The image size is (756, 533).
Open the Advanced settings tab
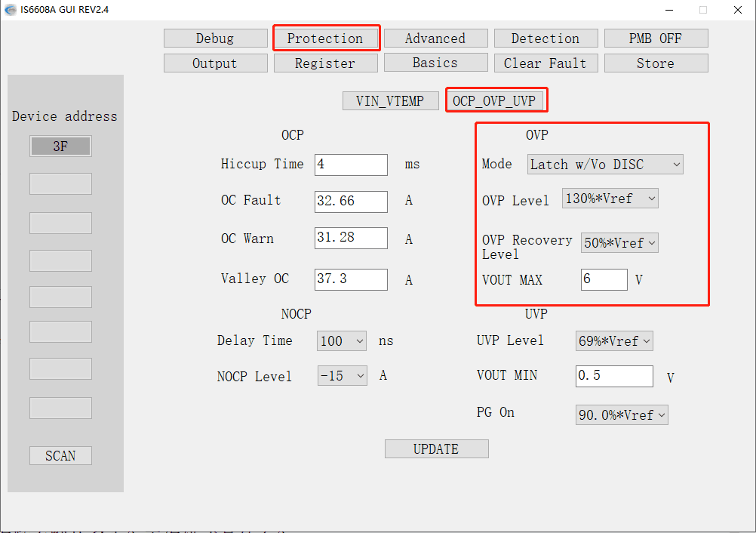[x=435, y=39]
